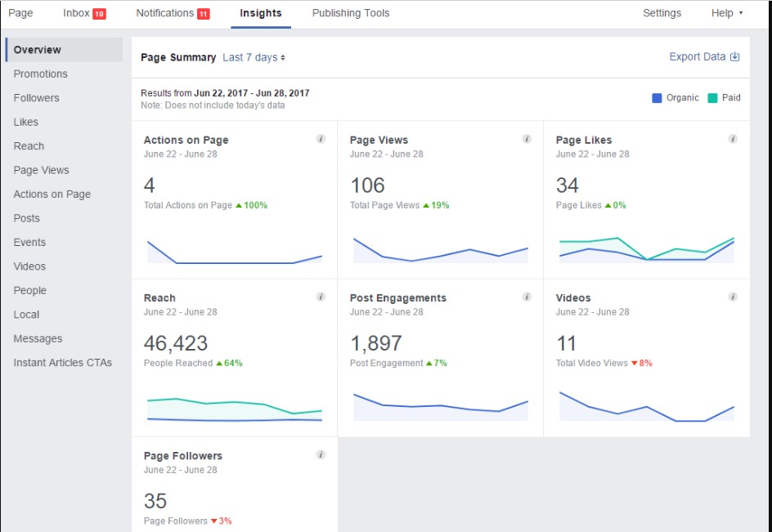
Task: Click the 64% increase indicator on Reach
Action: pos(230,363)
